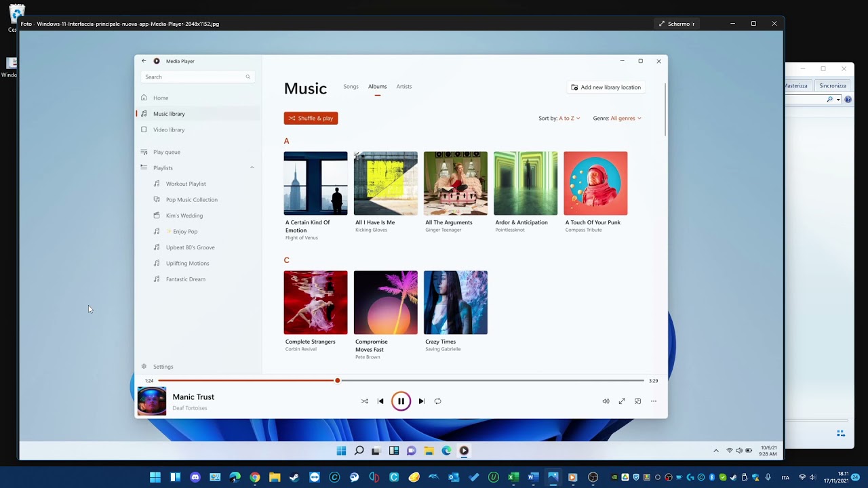This screenshot has height=488, width=868.
Task: Click the Manic Trust song title
Action: click(x=193, y=397)
